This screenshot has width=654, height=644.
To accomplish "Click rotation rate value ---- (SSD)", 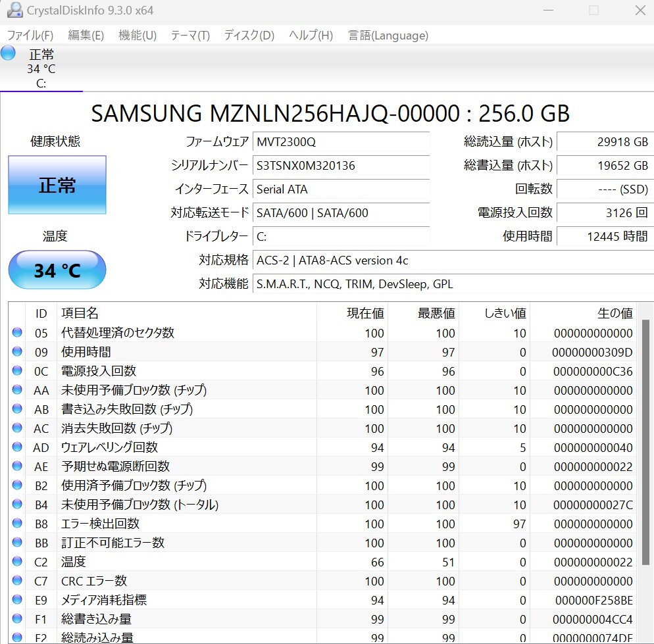I will pos(605,189).
